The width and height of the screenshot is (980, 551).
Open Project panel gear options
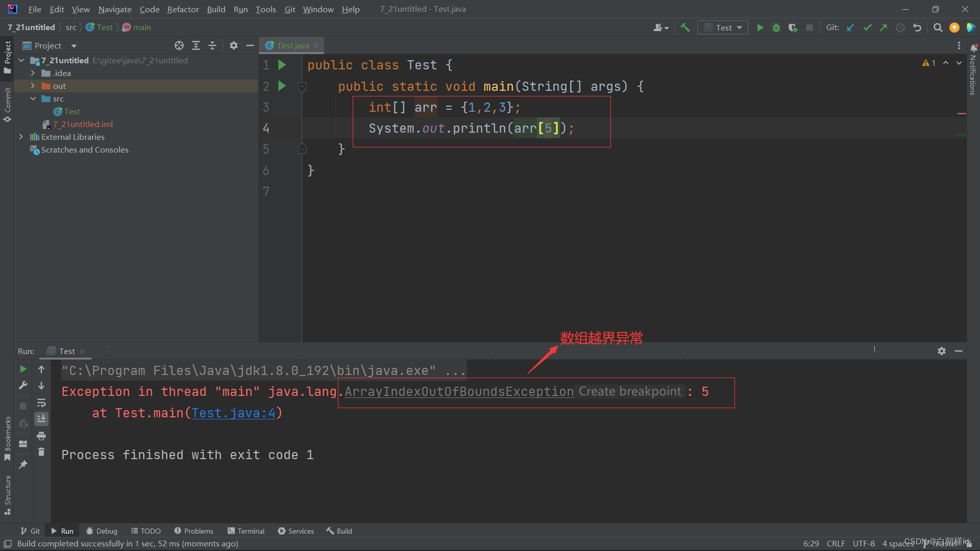coord(234,45)
